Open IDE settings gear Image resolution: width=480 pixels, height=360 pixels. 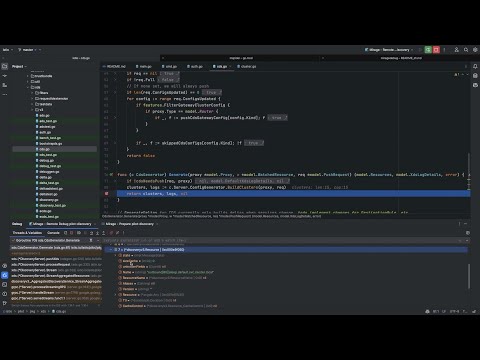pyautogui.click(x=475, y=50)
